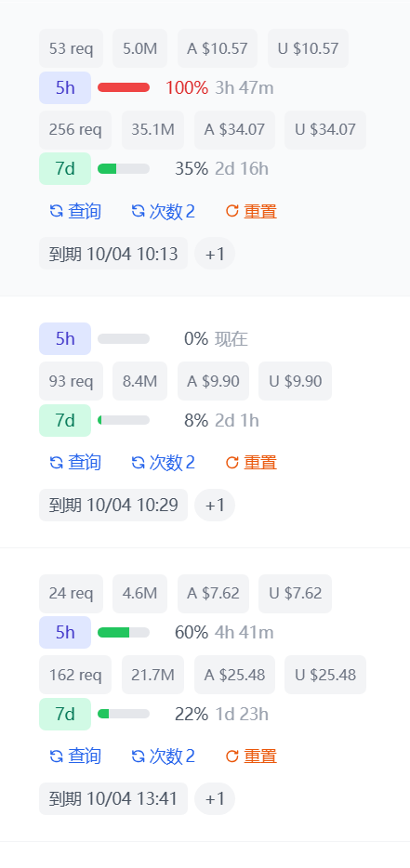
Task: Click the U $25.48 cost chip
Action: coord(325,675)
